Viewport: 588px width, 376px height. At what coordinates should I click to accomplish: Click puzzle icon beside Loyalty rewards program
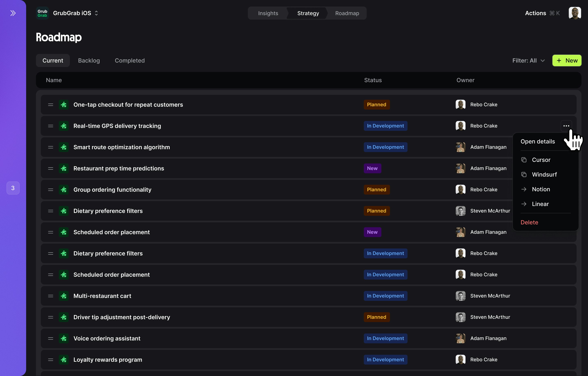[63, 360]
